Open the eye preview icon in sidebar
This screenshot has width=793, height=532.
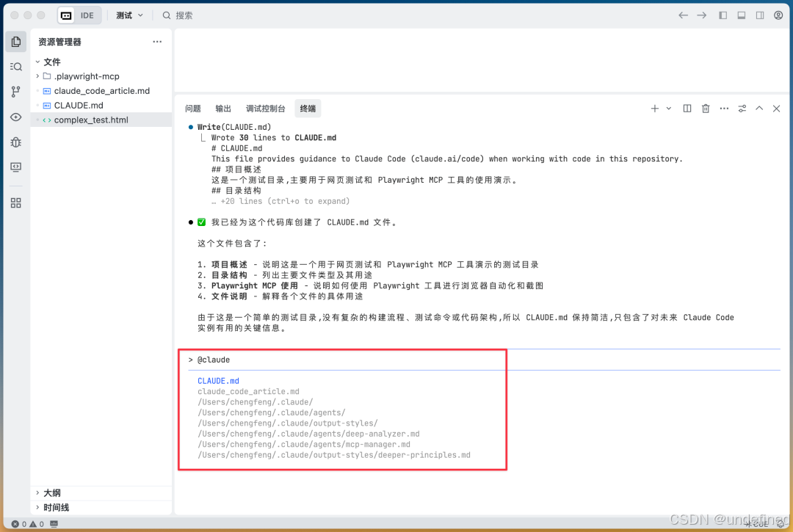(x=15, y=117)
